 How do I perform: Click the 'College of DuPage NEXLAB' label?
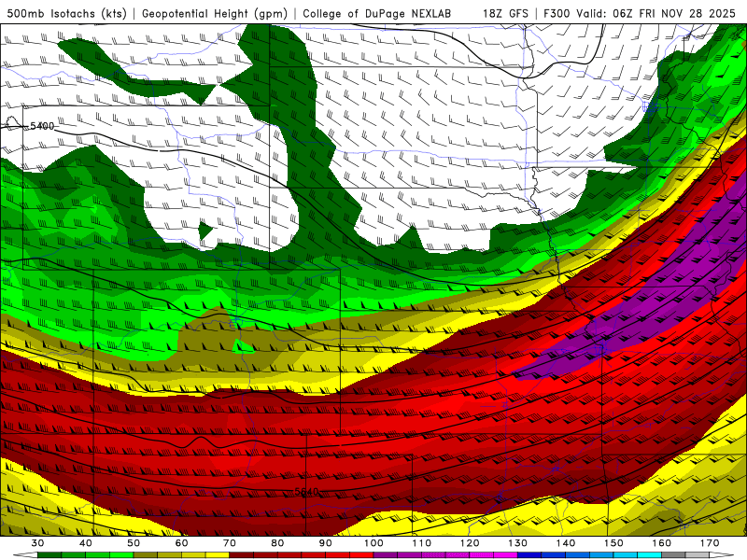[x=377, y=13]
